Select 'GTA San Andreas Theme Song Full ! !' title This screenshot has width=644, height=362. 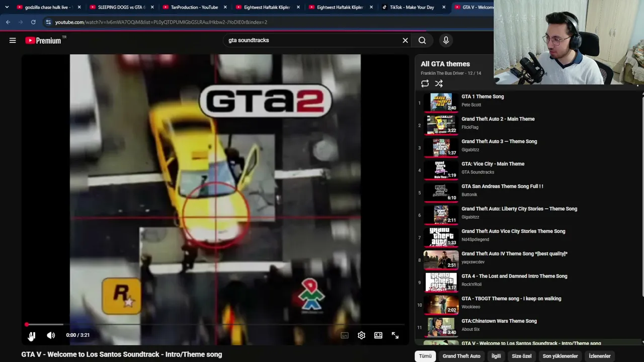point(502,187)
